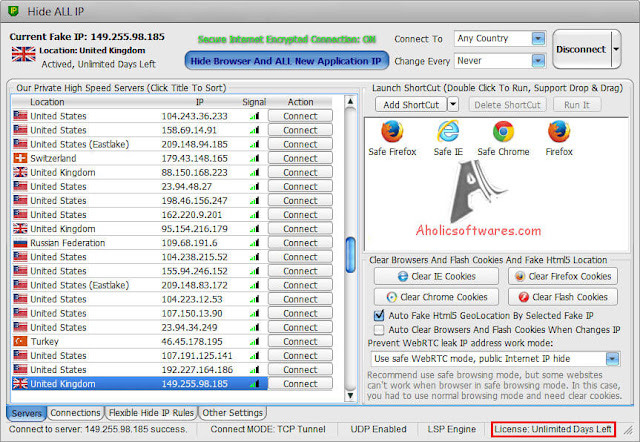640x442 pixels.
Task: Click the United Kingdom flag beside Location
Action: coord(24,54)
